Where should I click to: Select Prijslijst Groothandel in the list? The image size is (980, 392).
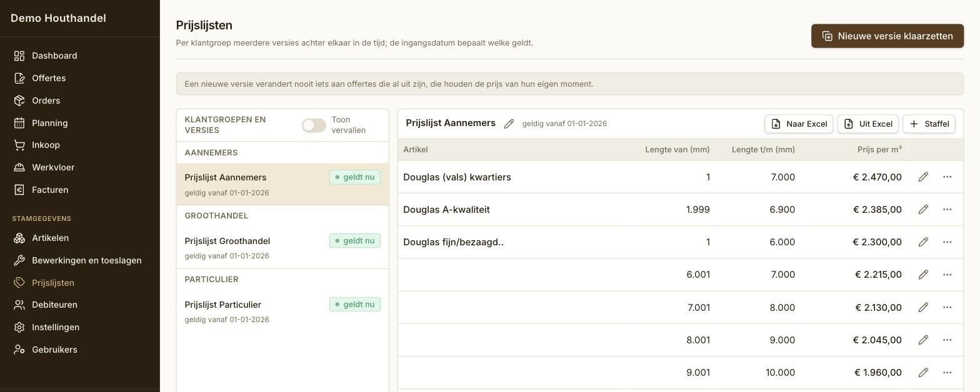coord(282,248)
